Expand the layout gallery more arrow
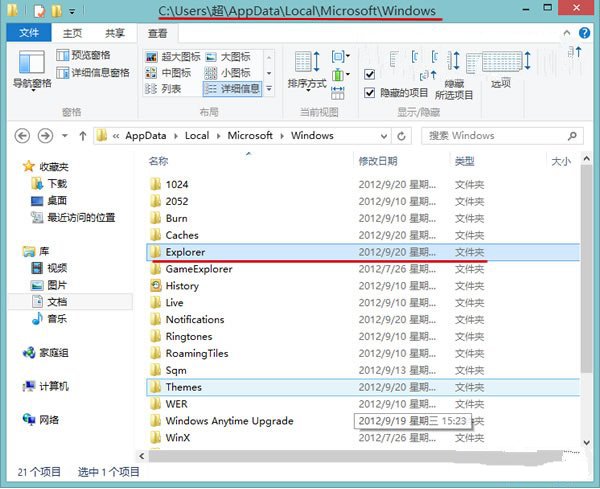 pyautogui.click(x=269, y=89)
